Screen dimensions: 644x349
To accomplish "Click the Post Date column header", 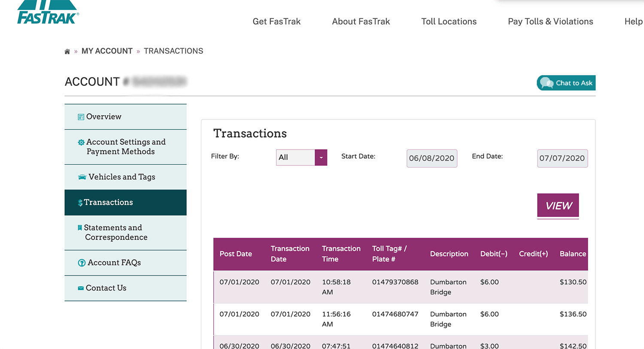I will click(x=236, y=254).
